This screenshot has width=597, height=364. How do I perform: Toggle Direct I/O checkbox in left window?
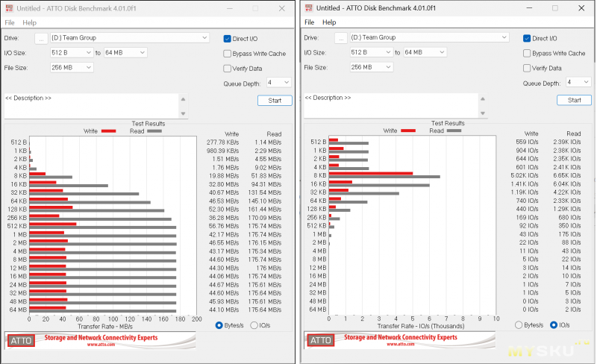228,39
